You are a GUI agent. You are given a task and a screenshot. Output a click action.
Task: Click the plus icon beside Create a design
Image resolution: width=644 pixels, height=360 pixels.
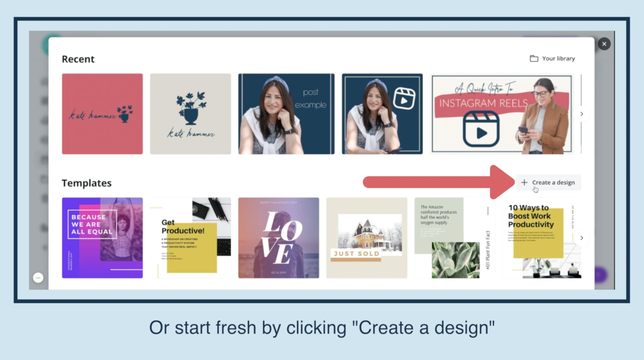524,182
